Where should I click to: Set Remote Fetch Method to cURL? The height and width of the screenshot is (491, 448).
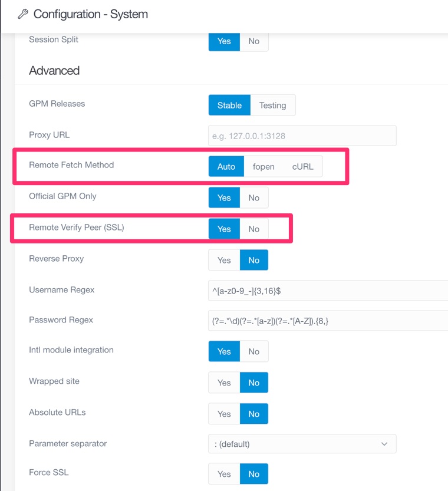coord(302,166)
